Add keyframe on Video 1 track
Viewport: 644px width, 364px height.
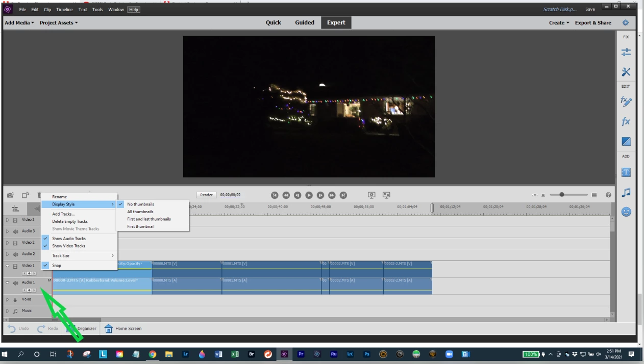click(29, 274)
